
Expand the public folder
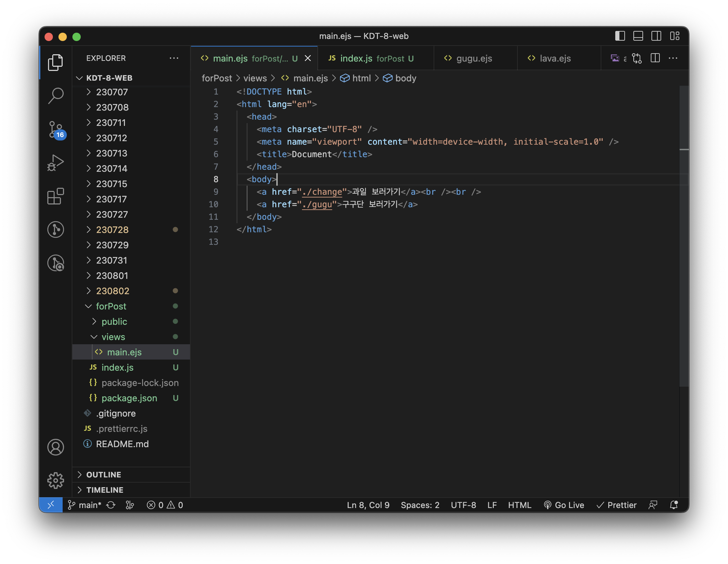[132, 322]
